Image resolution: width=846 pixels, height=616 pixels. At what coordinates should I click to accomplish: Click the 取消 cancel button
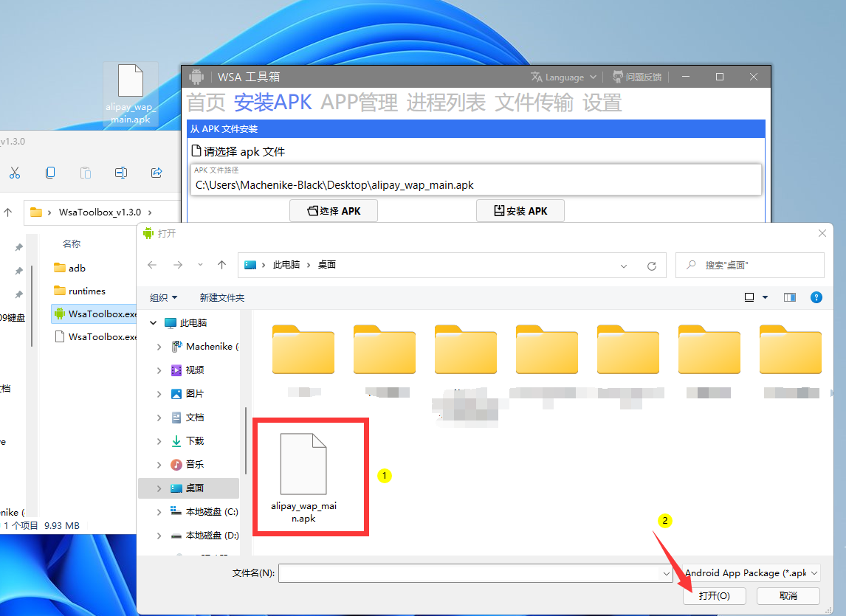(x=788, y=595)
